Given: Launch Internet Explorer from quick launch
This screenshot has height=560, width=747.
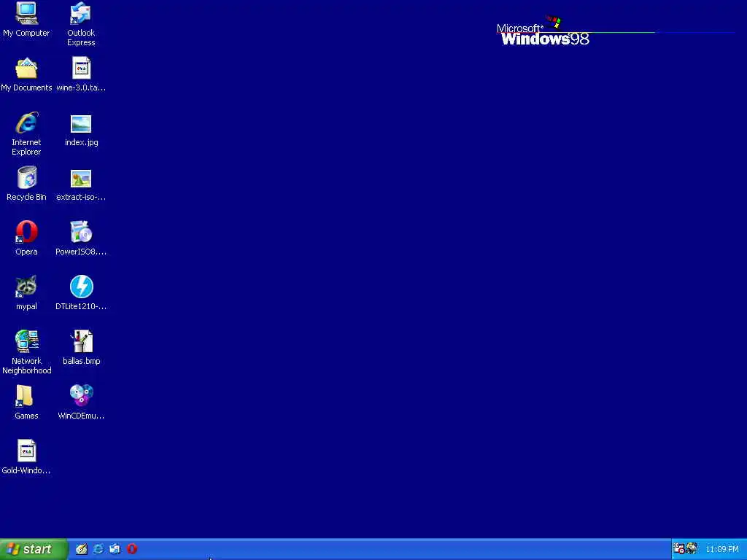Looking at the screenshot, I should (x=98, y=549).
